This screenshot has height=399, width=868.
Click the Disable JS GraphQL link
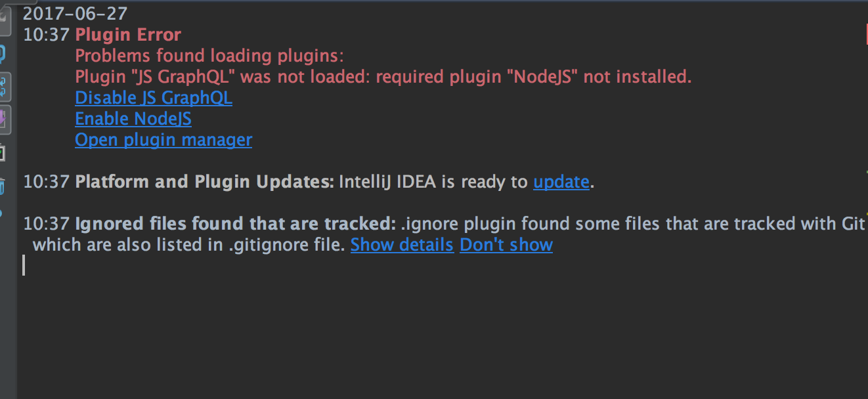pyautogui.click(x=153, y=97)
